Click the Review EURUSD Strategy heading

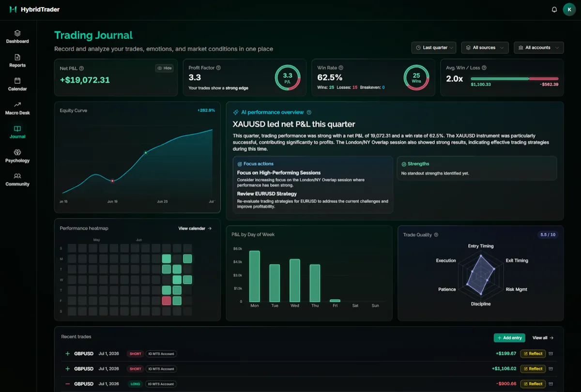(x=267, y=194)
